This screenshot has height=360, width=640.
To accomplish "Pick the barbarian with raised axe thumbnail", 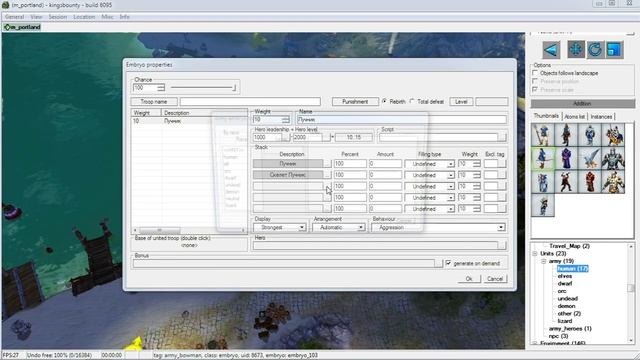I will [x=566, y=182].
